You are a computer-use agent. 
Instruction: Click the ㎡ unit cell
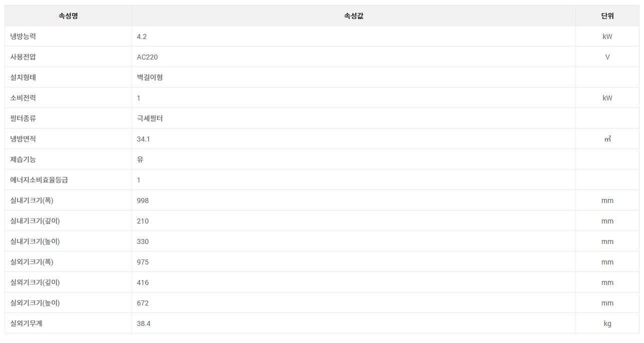[x=607, y=139]
